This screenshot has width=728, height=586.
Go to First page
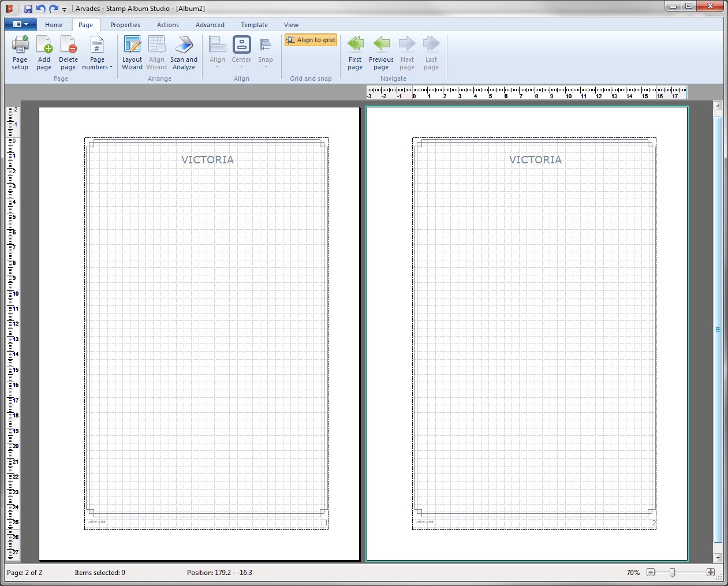[x=355, y=53]
